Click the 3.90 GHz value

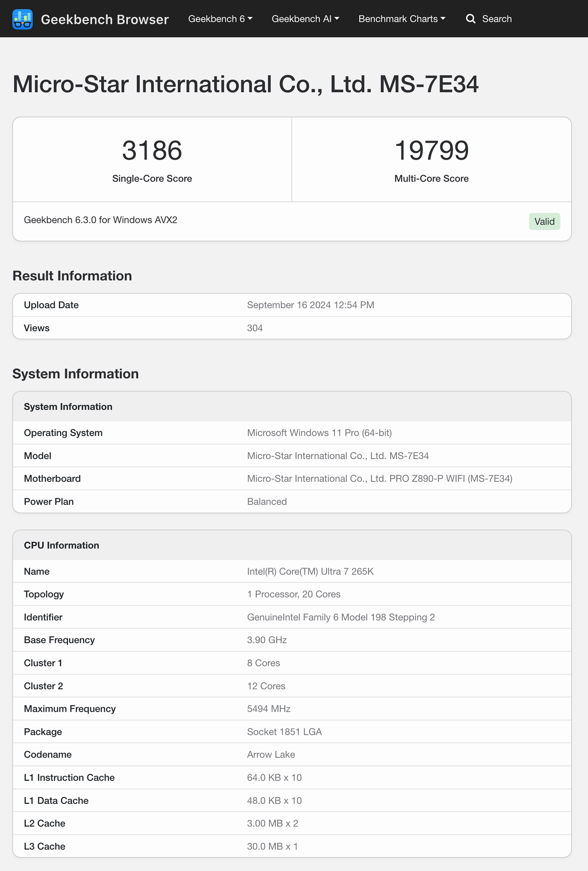[267, 640]
